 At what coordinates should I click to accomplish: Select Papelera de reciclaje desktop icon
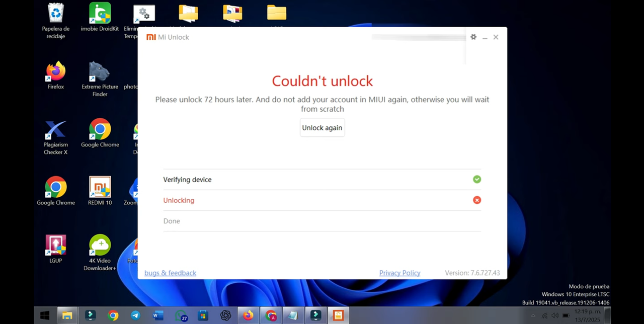(x=56, y=21)
